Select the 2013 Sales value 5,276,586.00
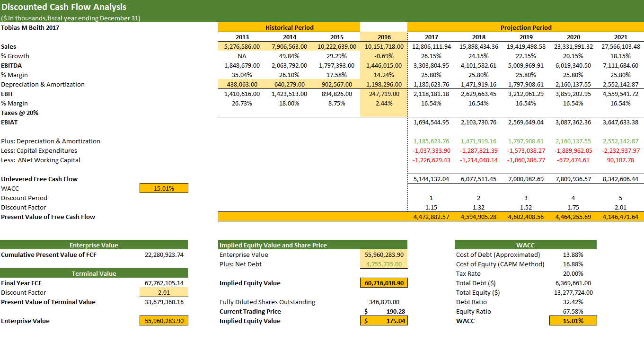The width and height of the screenshot is (644, 342). tap(242, 46)
